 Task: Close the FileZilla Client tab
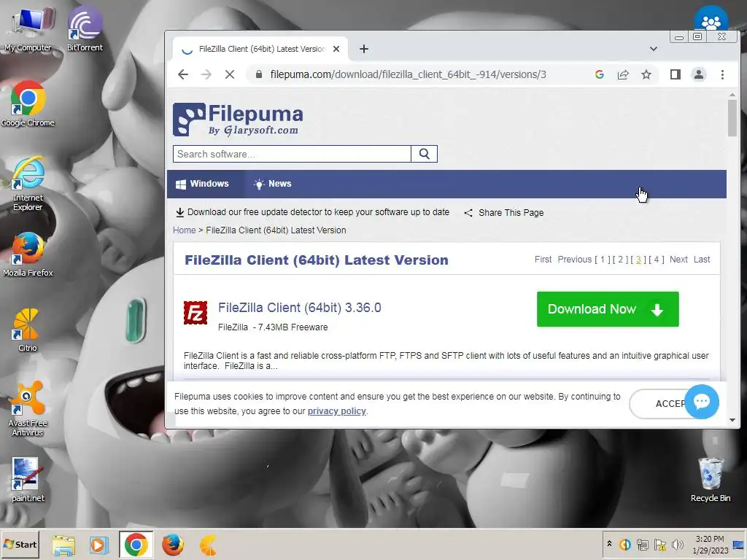(x=336, y=49)
